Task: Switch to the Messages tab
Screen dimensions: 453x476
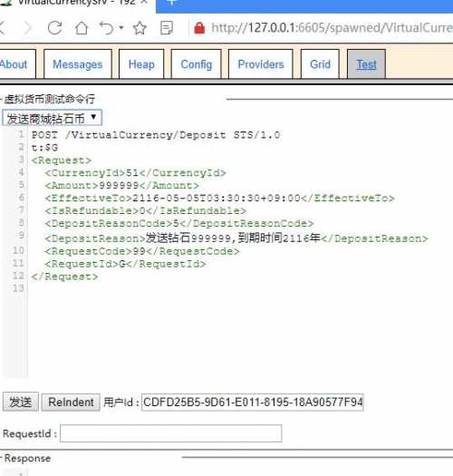Action: pyautogui.click(x=78, y=64)
